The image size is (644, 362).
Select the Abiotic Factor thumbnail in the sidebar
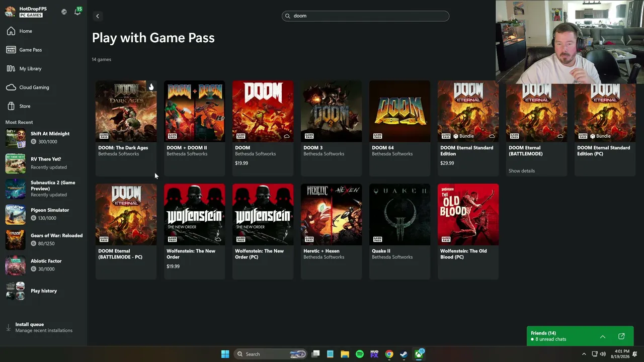coord(15,265)
